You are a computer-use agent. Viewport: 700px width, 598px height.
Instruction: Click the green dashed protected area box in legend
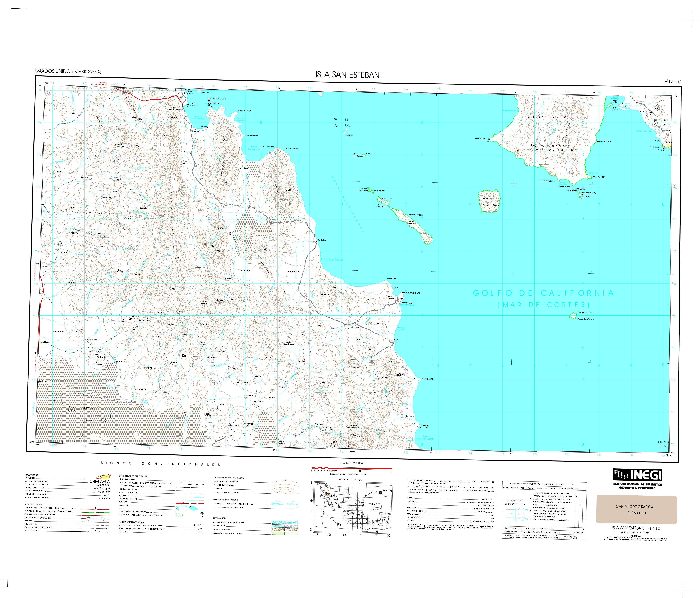tap(179, 515)
